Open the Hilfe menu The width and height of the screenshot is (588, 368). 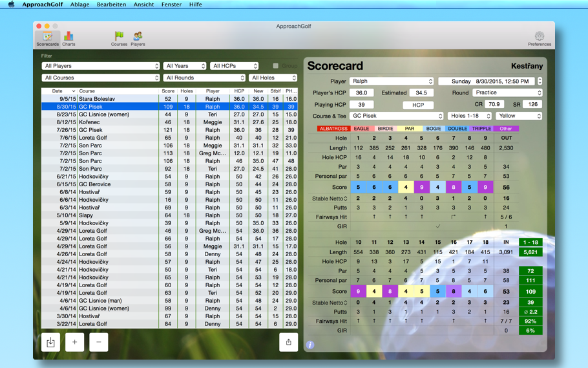point(195,5)
